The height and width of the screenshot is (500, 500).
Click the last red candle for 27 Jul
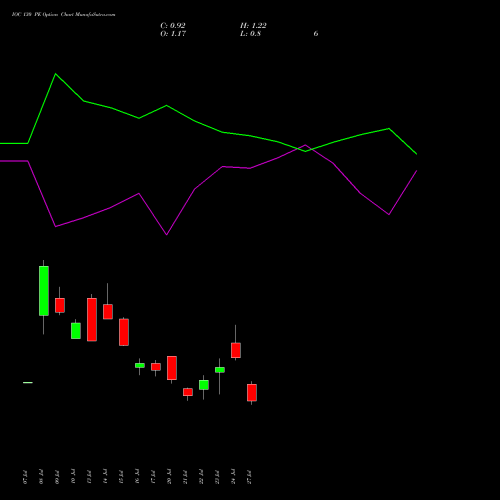pos(252,392)
